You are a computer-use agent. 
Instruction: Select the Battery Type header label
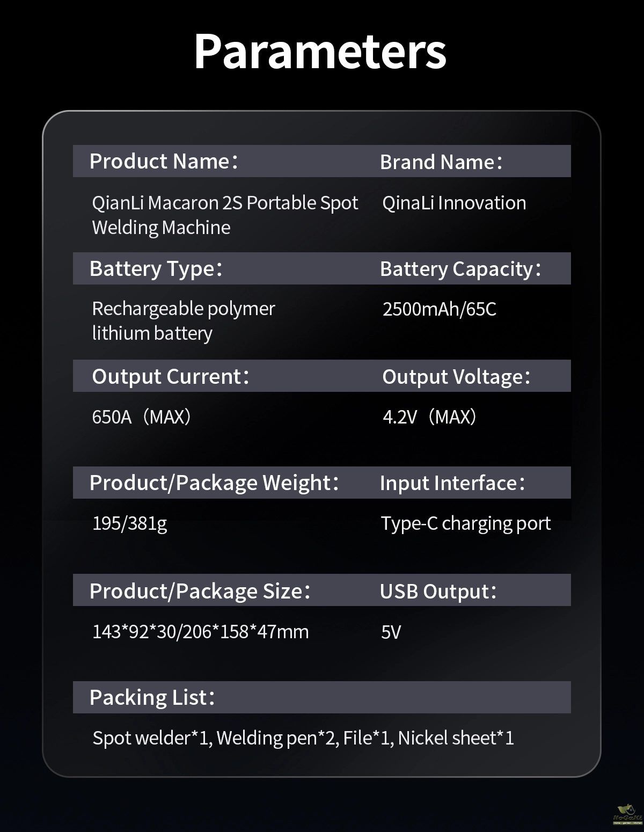click(156, 268)
